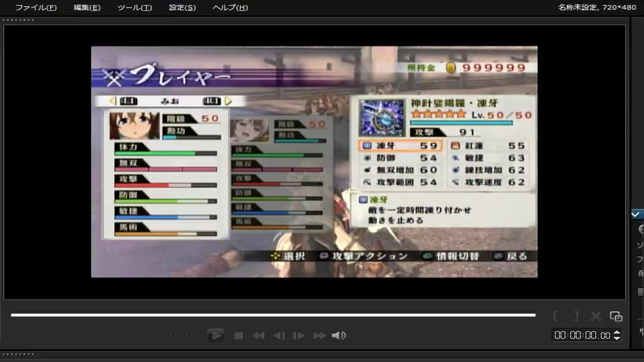
Task: Jump to start with rewind icon
Action: (x=258, y=336)
